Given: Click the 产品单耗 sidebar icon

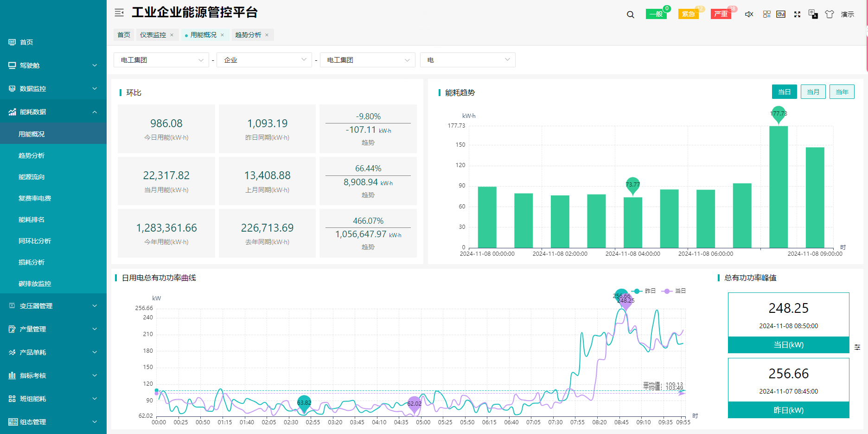Looking at the screenshot, I should click(x=12, y=352).
